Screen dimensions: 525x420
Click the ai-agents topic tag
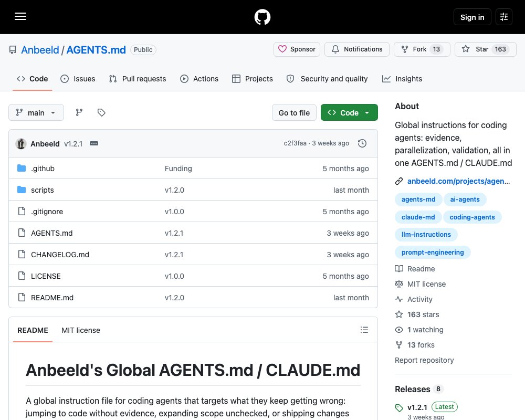point(465,199)
